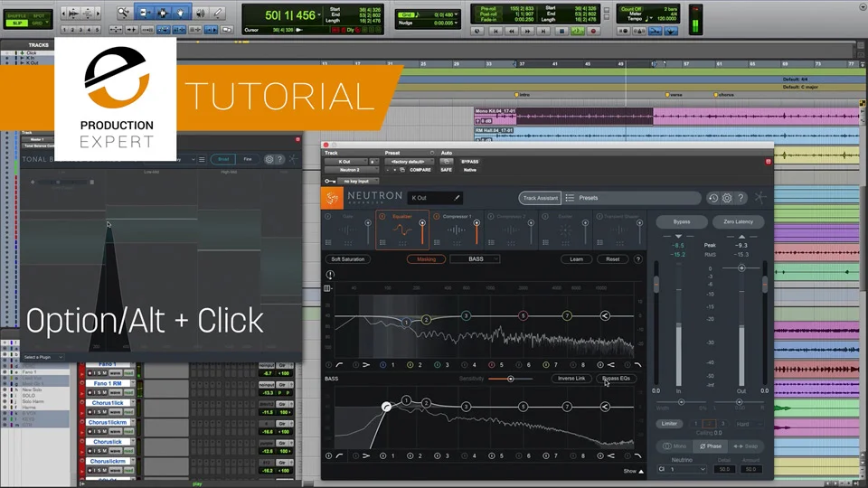Click the Bypass EQs button
Viewport: 868px width, 488px height.
coord(616,379)
